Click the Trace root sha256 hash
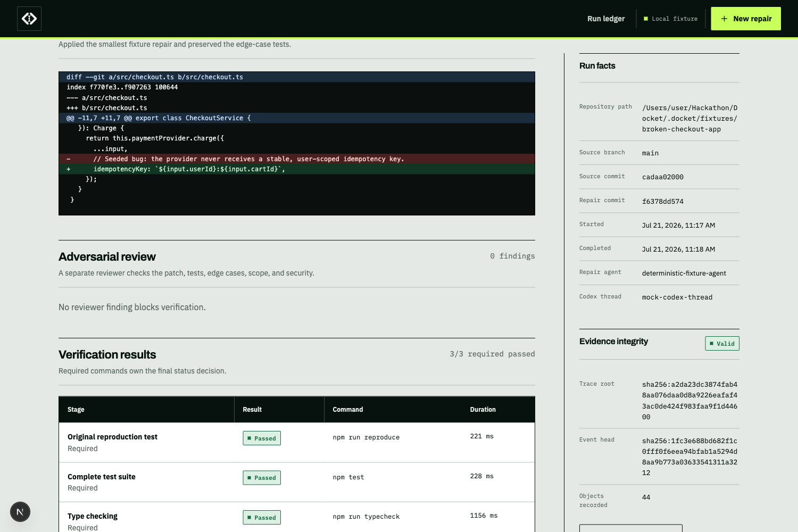This screenshot has height=532, width=798. pos(689,401)
